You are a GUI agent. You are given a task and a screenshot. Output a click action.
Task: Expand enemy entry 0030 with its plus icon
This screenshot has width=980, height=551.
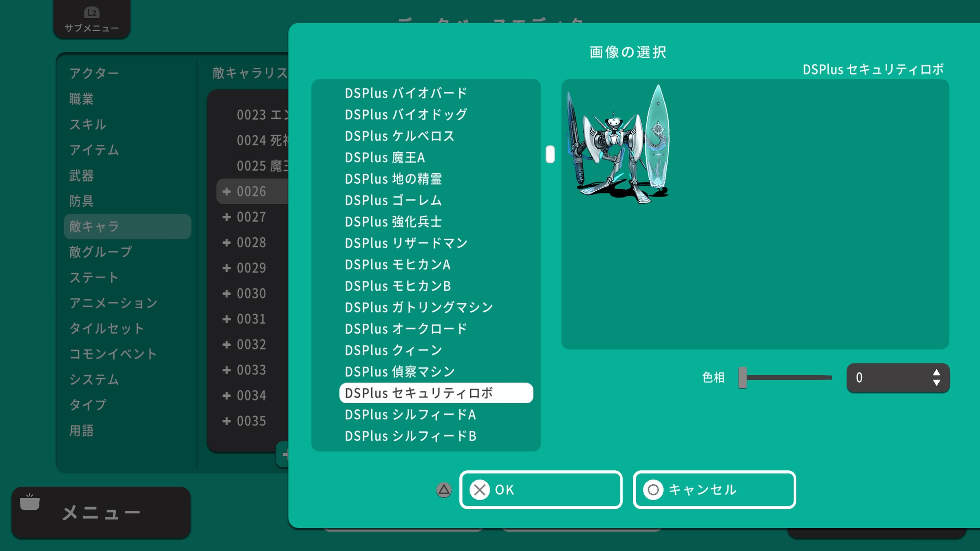tap(226, 294)
